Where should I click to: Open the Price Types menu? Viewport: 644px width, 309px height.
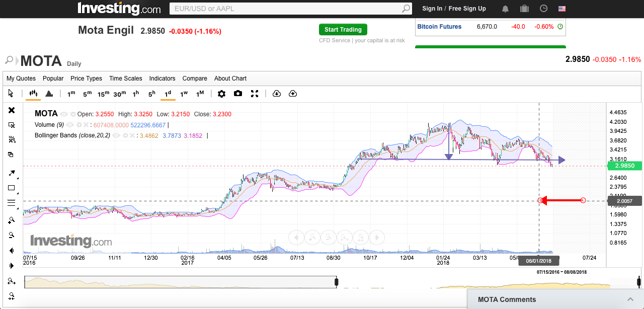point(86,79)
